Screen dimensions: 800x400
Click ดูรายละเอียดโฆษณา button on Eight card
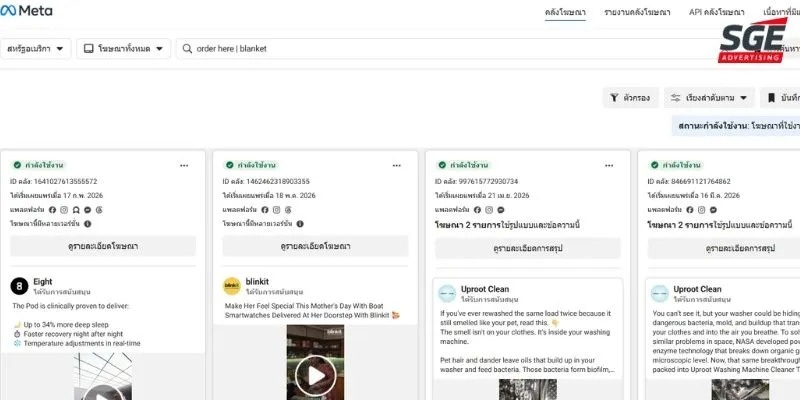pyautogui.click(x=103, y=246)
